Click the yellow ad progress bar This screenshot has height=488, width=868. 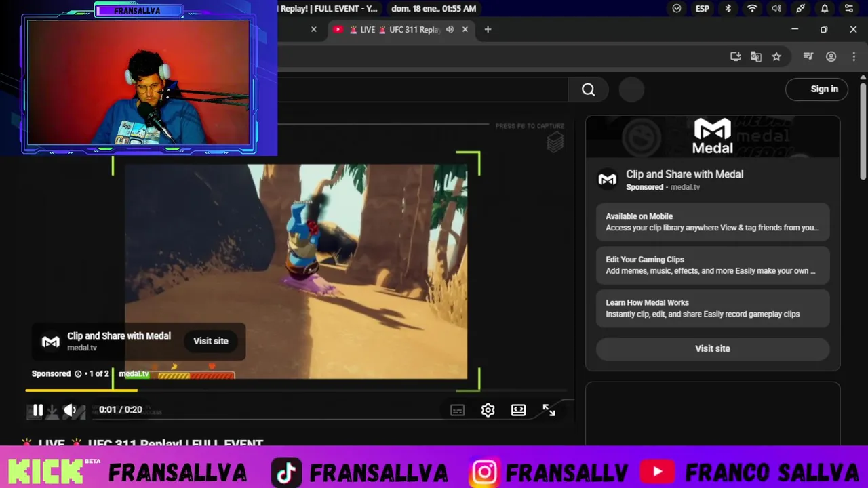tap(81, 390)
